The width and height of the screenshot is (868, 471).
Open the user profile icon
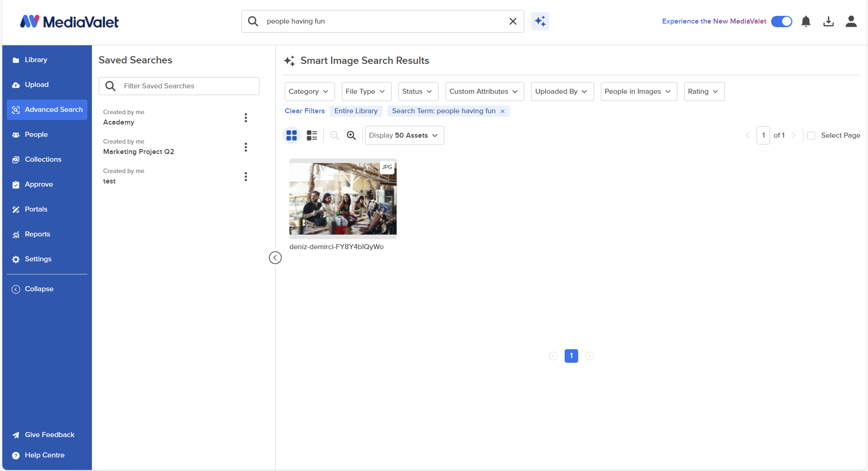851,21
